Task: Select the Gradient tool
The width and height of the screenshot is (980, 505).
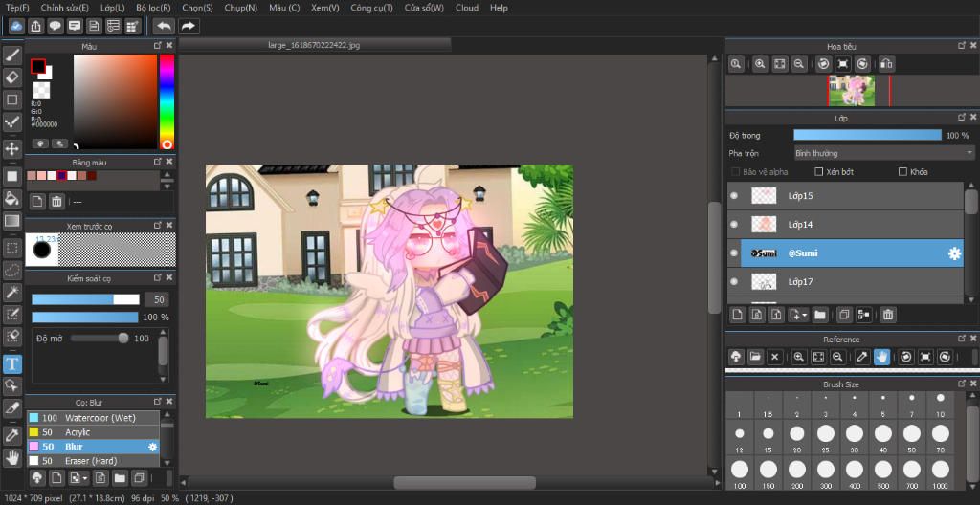Action: click(x=11, y=221)
